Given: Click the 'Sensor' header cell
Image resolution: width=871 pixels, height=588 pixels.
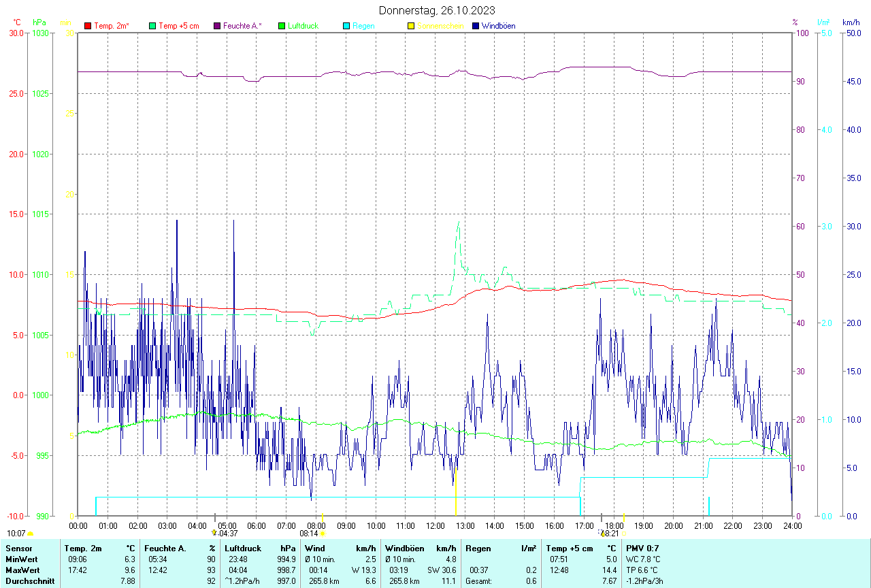Looking at the screenshot, I should tap(18, 548).
